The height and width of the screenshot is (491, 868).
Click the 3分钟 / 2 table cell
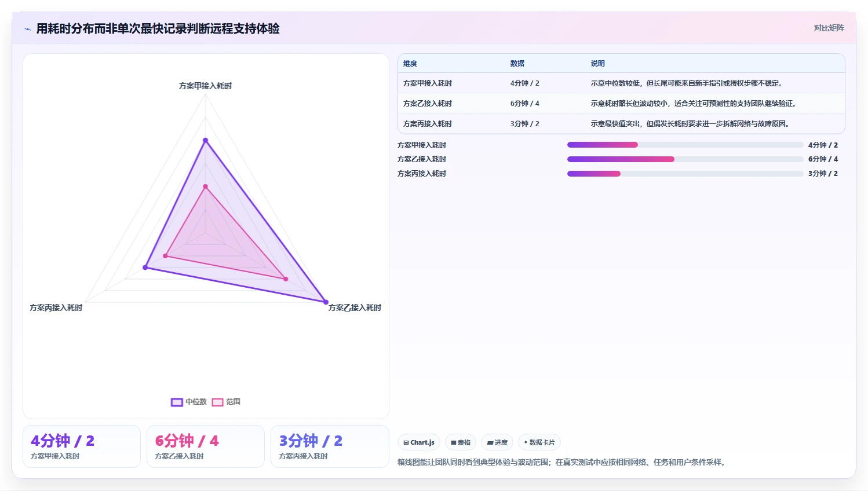tap(525, 124)
